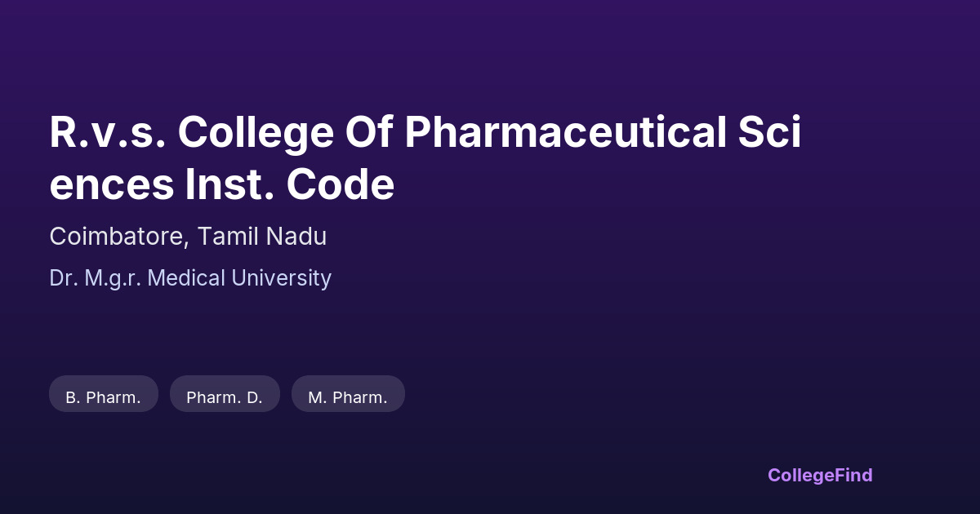
Task: Click the CollegeFind brand logo text
Action: coord(819,475)
